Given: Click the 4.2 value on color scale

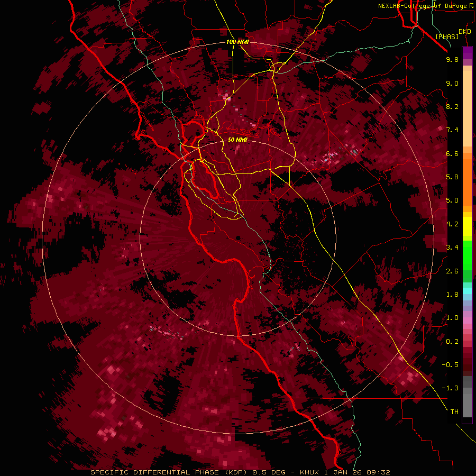Looking at the screenshot, I should click(452, 224).
